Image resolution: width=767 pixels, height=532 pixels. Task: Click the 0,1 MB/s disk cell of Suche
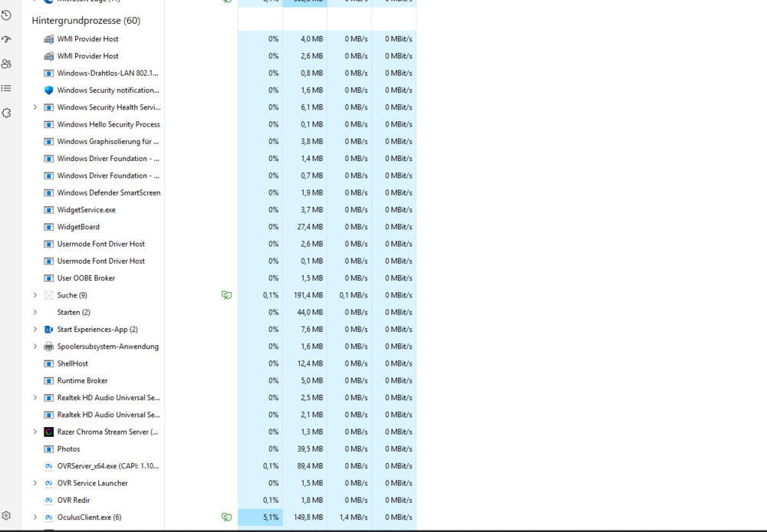click(349, 295)
